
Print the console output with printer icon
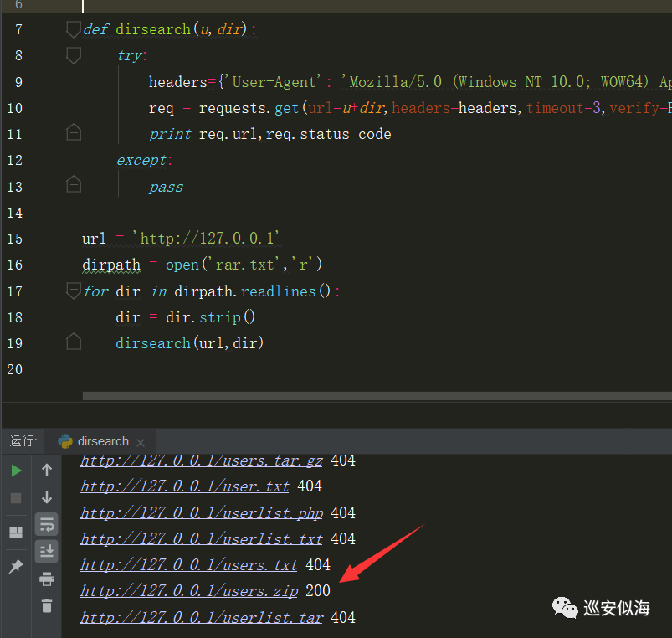click(x=47, y=579)
